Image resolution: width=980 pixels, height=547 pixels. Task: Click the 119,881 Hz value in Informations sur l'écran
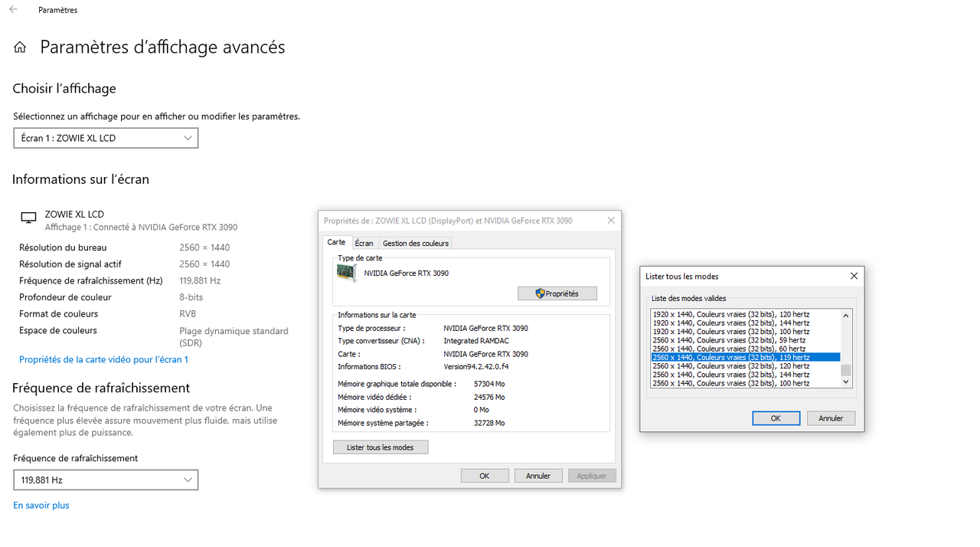[x=200, y=280]
